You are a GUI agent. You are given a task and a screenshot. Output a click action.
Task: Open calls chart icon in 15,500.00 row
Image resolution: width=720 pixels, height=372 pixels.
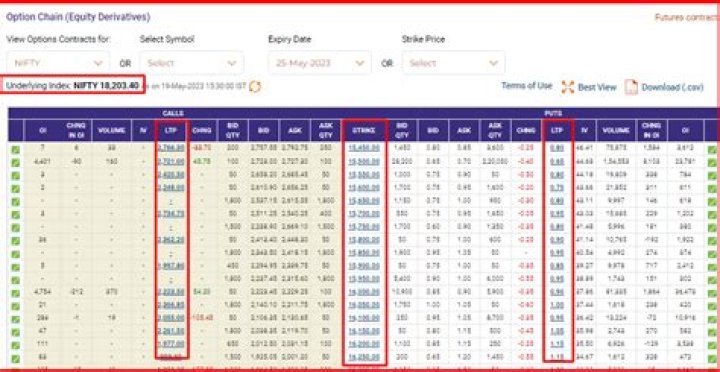point(16,163)
